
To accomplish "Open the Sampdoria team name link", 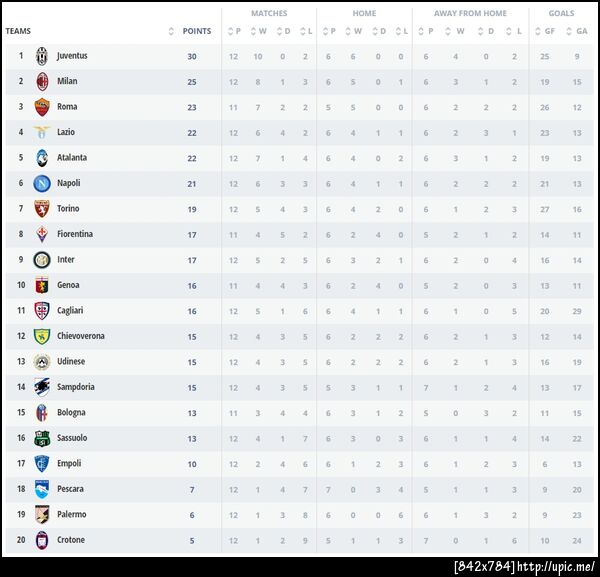I will [x=76, y=387].
